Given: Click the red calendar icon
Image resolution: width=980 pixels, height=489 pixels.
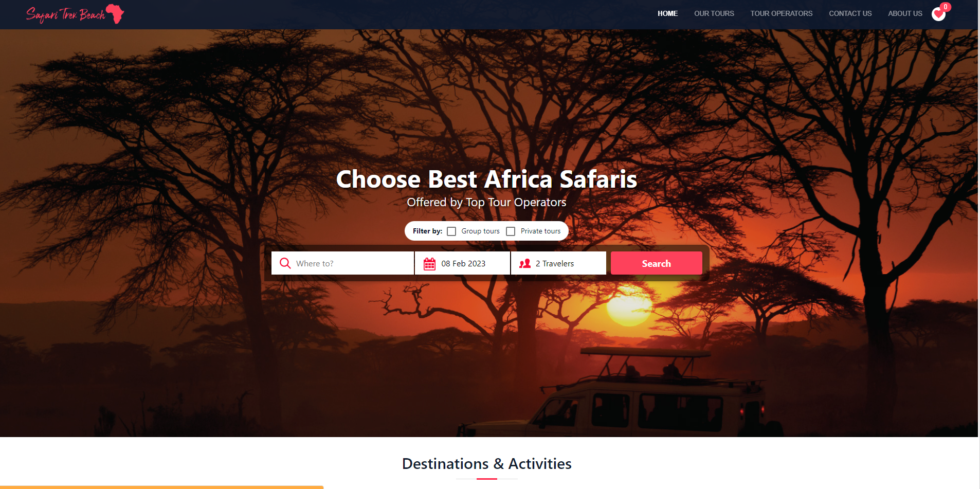Looking at the screenshot, I should 429,264.
